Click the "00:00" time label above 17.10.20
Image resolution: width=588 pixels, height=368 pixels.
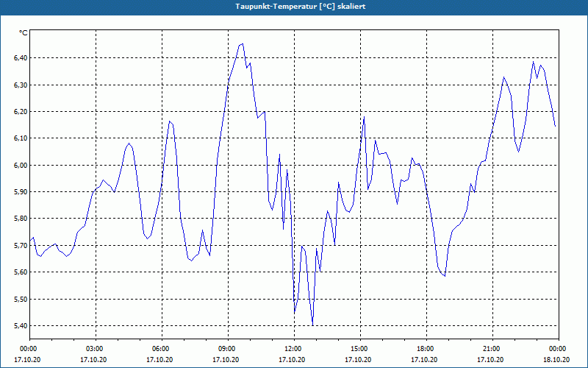[x=27, y=349]
